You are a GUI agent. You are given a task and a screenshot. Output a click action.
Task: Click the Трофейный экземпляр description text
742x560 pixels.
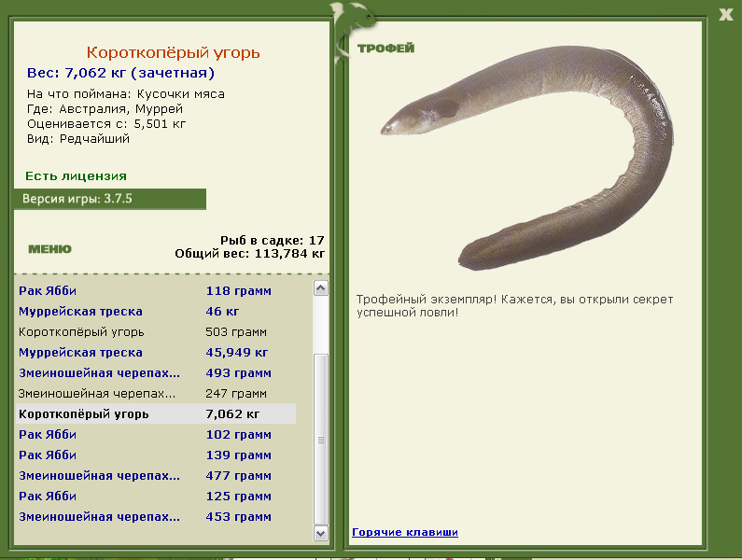514,306
